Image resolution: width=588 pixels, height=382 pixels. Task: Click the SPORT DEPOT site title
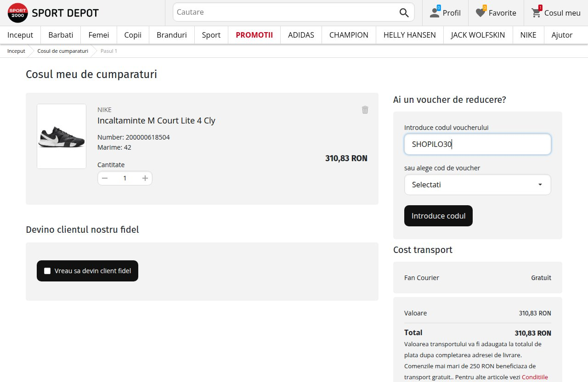(x=65, y=13)
